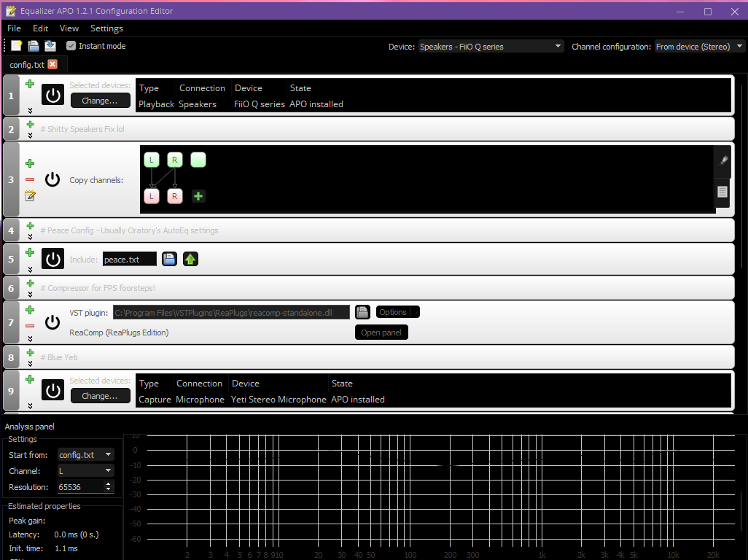
Task: Open the Settings menu
Action: coord(106,28)
